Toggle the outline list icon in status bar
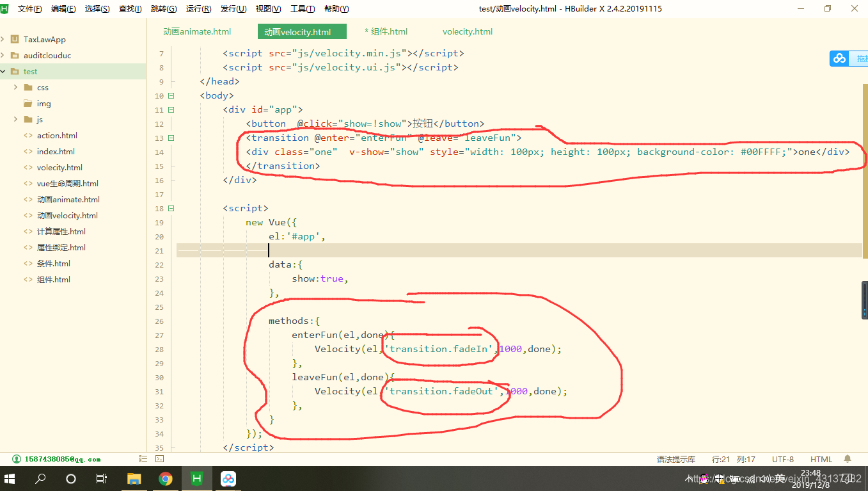The height and width of the screenshot is (491, 868). [143, 459]
